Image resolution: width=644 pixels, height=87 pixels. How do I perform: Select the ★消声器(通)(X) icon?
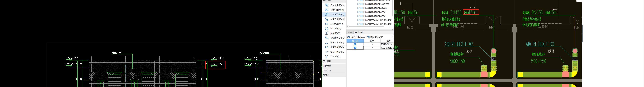(x=327, y=24)
